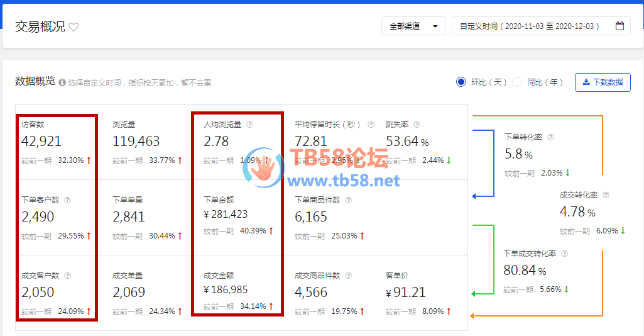Click the 客单价 metric value

405,293
